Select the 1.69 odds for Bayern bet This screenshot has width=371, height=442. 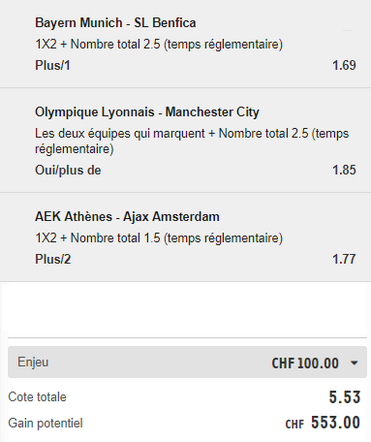click(344, 65)
